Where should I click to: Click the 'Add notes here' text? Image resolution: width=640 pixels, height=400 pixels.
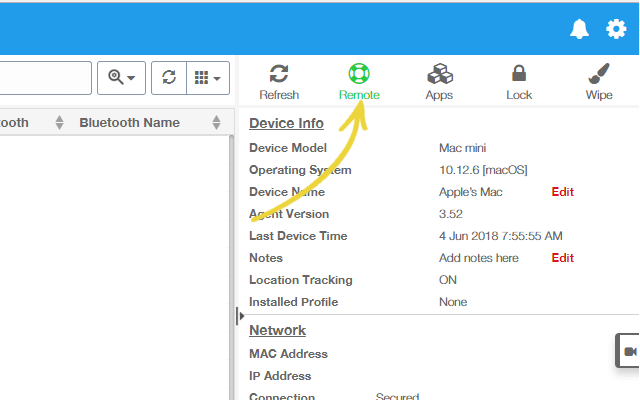[x=479, y=258]
